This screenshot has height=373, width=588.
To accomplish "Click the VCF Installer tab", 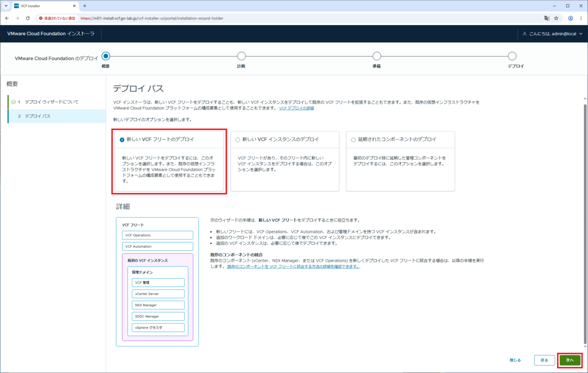I will 45,6.
